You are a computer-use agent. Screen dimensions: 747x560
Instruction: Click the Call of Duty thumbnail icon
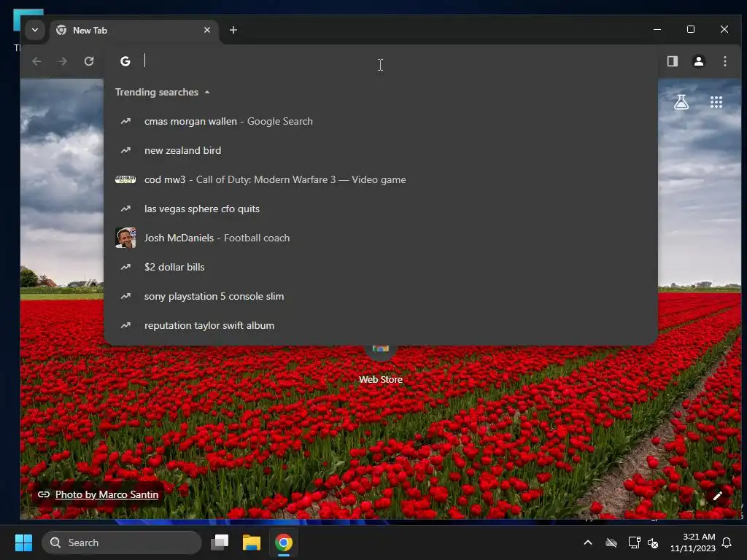click(x=125, y=179)
